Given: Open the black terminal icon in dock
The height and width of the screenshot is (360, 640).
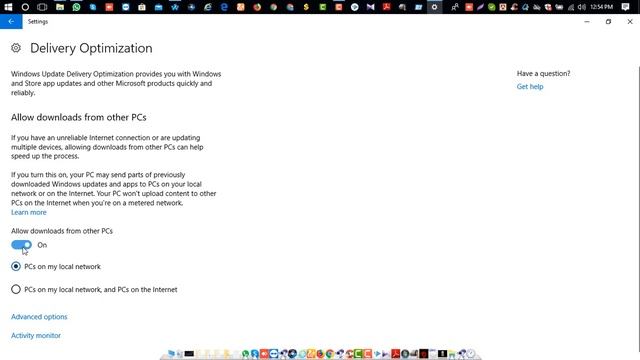Looking at the screenshot, I should [189, 353].
